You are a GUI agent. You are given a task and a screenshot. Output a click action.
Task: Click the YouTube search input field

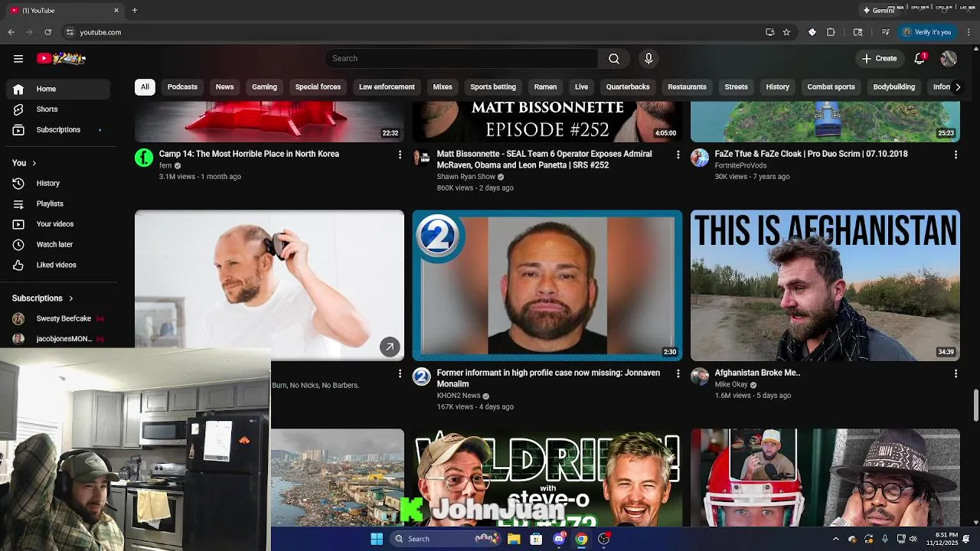(x=462, y=58)
